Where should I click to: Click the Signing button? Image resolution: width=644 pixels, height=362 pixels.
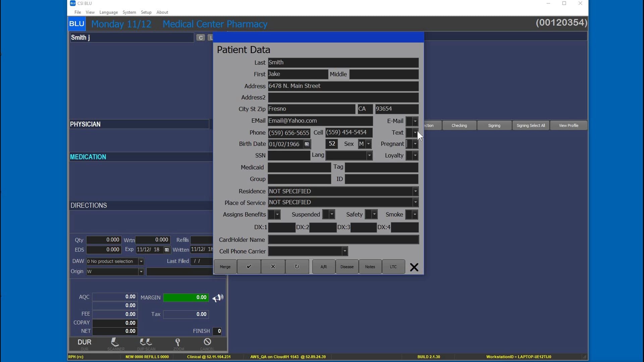click(494, 125)
